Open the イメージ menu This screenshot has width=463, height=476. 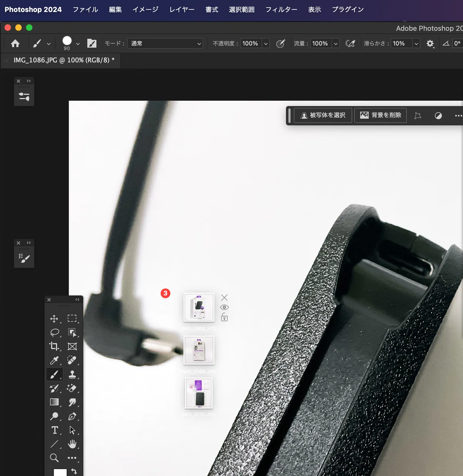145,10
